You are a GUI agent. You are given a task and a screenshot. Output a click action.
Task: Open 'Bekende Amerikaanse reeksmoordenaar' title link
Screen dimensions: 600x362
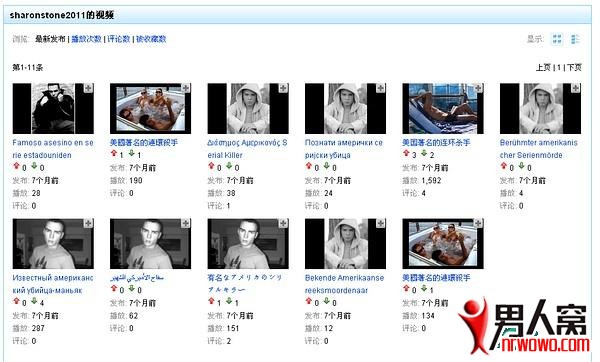344,284
